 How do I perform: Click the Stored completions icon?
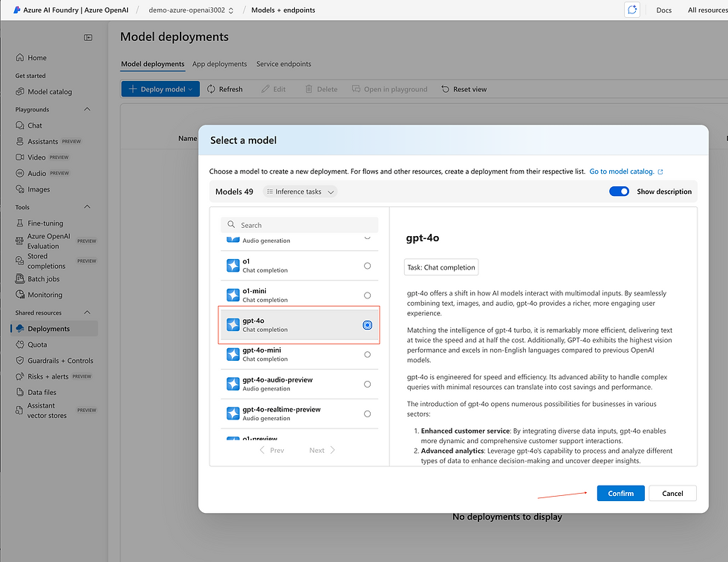point(19,261)
